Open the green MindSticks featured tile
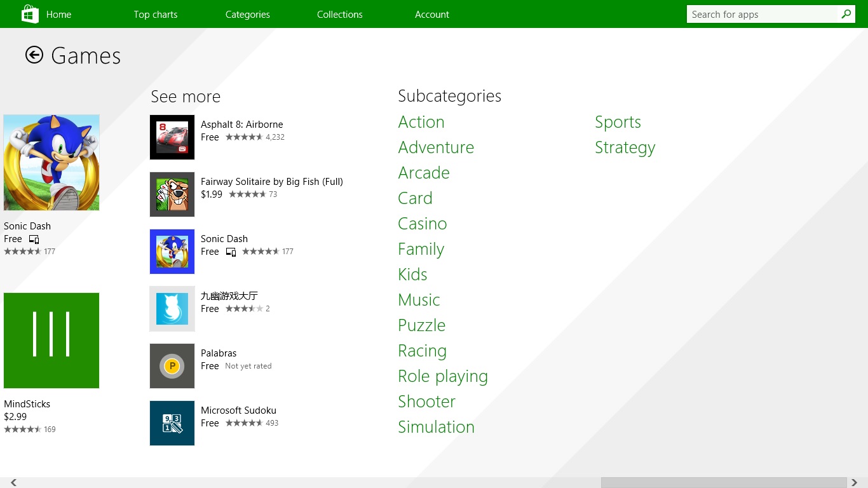The width and height of the screenshot is (868, 488). point(51,341)
